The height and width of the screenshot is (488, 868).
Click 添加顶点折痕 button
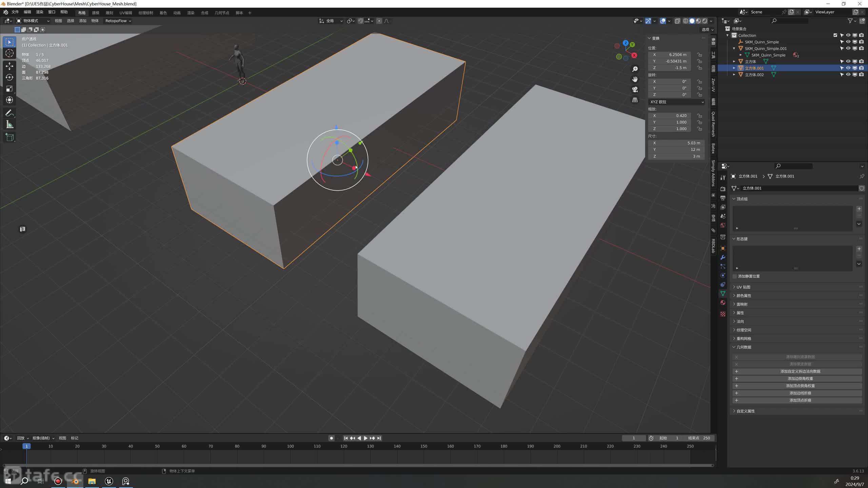(797, 400)
